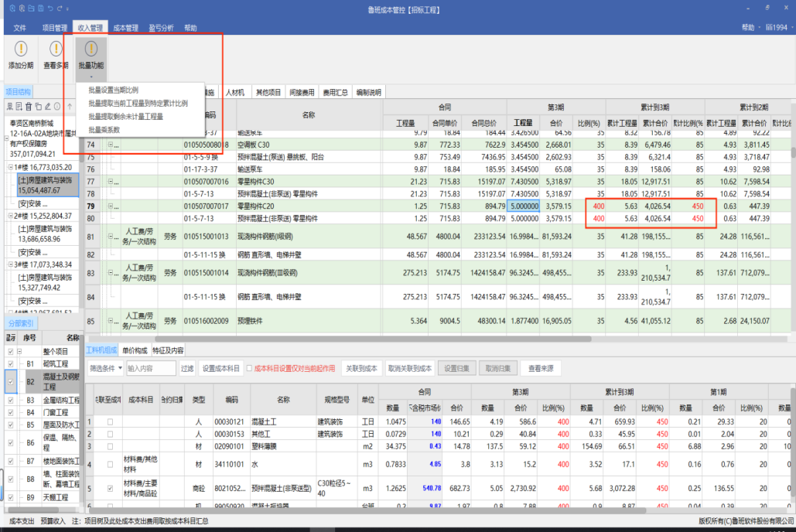Image resolution: width=796 pixels, height=532 pixels.
Task: Collapse the 2#楼 tree node
Action: pyautogui.click(x=10, y=216)
